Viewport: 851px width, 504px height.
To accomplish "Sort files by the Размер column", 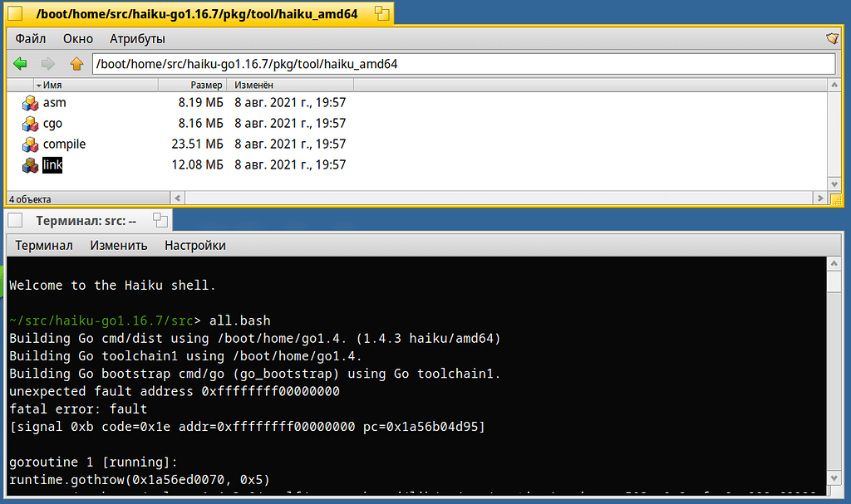I will coord(192,86).
